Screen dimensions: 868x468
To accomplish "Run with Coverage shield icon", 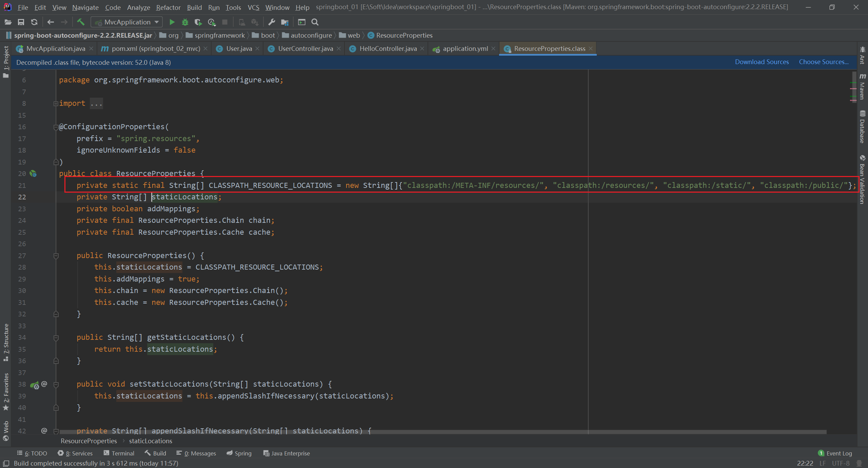I will [198, 22].
